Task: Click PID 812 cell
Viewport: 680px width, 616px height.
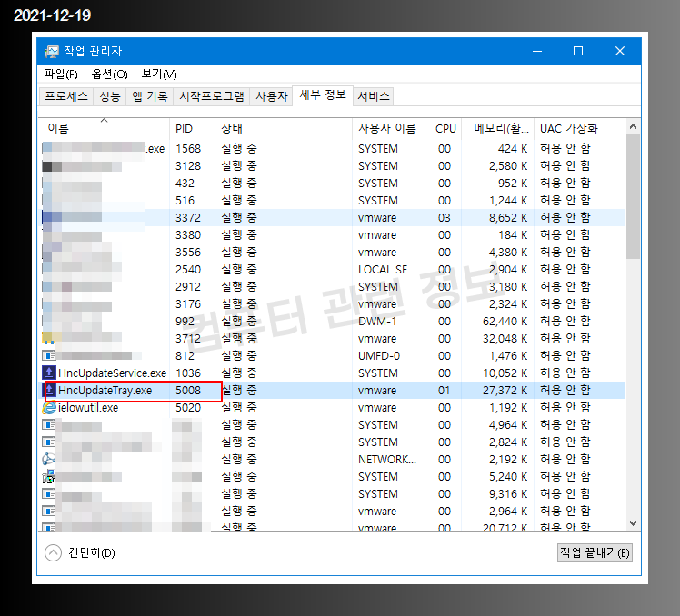Action: pyautogui.click(x=185, y=356)
